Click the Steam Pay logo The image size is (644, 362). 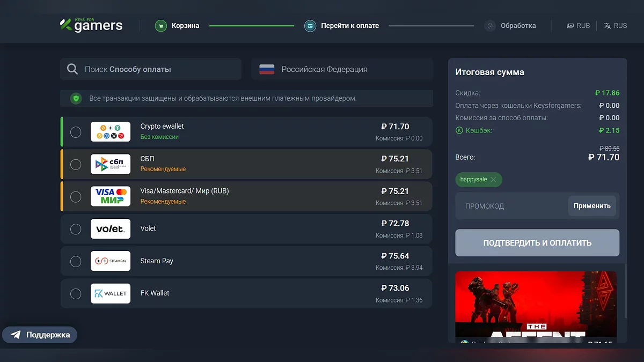pos(111,261)
